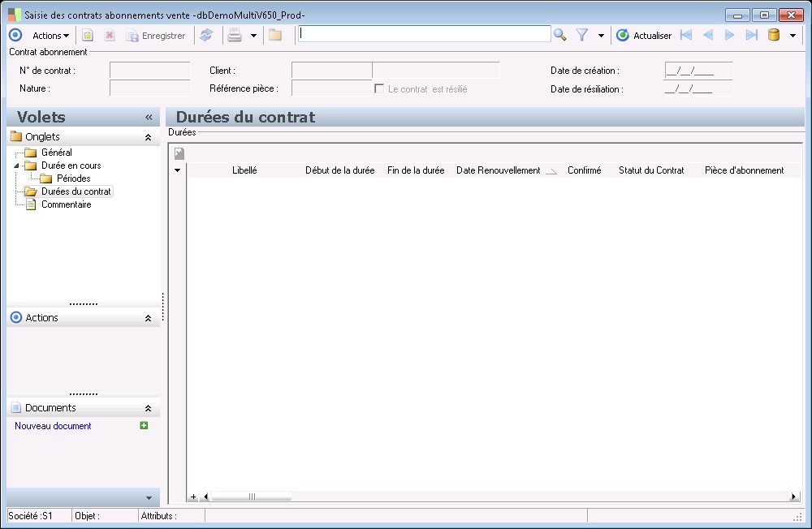Click the grid export icon above Libellé

(x=179, y=153)
